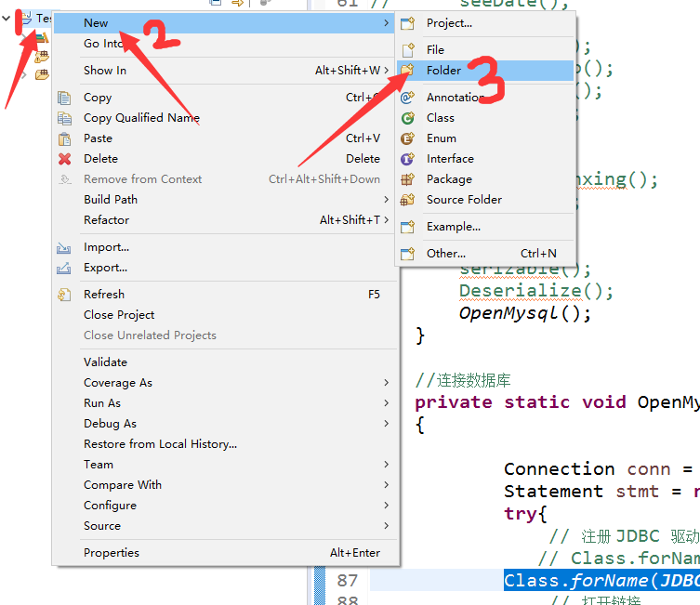Click the New File icon
Image resolution: width=700 pixels, height=605 pixels.
pyautogui.click(x=408, y=50)
